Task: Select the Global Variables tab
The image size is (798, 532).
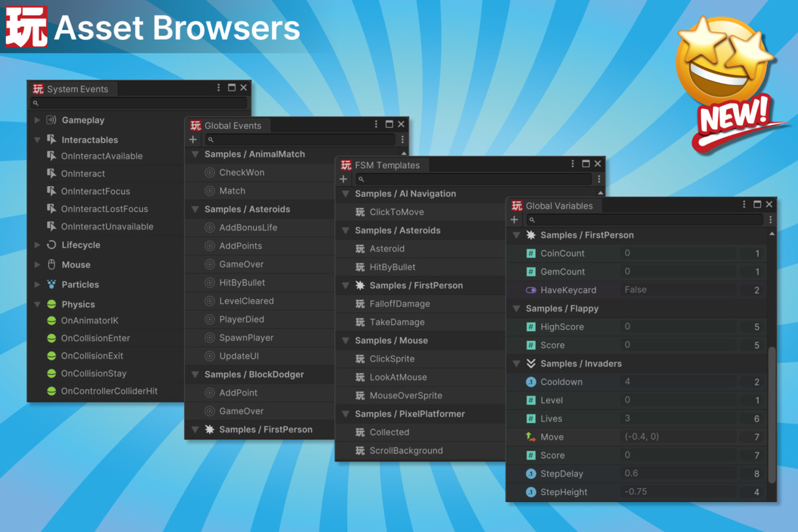Action: click(554, 205)
